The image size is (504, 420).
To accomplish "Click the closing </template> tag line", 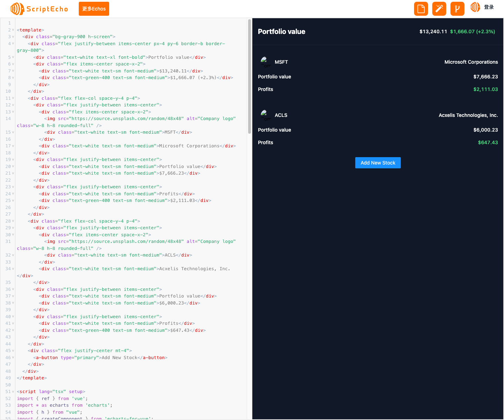I will 32,378.
